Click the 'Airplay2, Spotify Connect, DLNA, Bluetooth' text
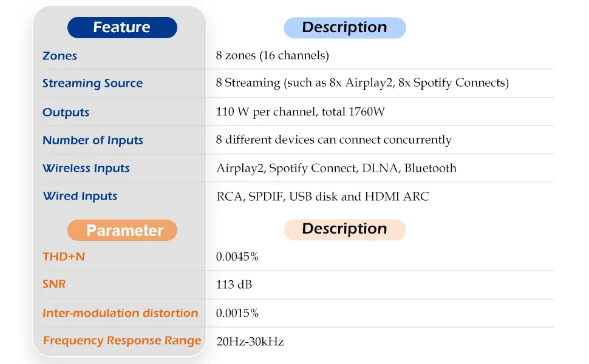Screen dimensions: 589x364 pyautogui.click(x=336, y=168)
